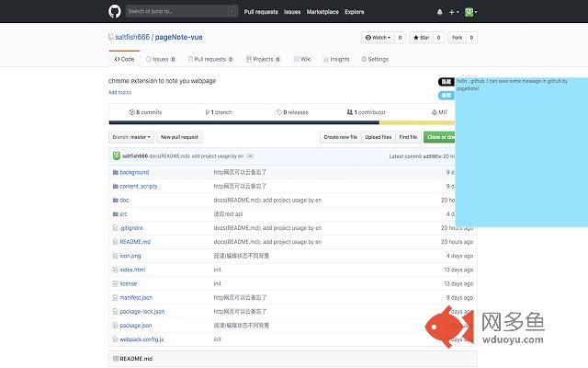Image resolution: width=588 pixels, height=368 pixels.
Task: Open the README.md file in the list
Action: 135,242
